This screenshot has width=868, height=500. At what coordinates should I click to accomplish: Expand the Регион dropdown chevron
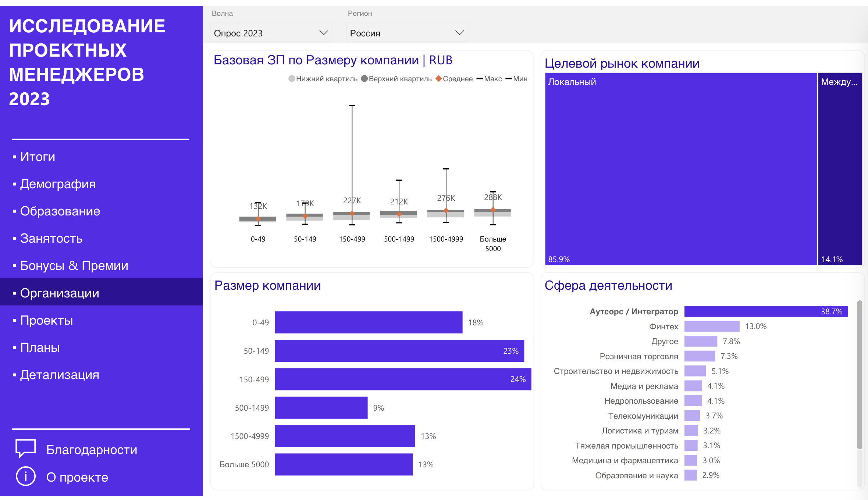(459, 33)
